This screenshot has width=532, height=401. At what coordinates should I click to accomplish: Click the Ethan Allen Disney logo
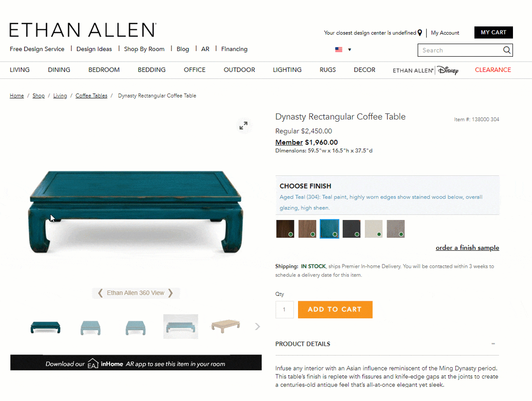click(426, 70)
